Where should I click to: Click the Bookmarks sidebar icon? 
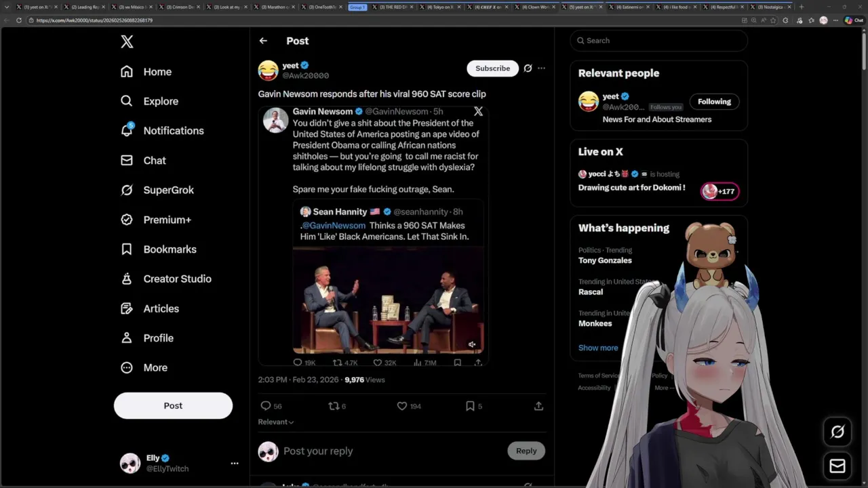[x=127, y=249]
